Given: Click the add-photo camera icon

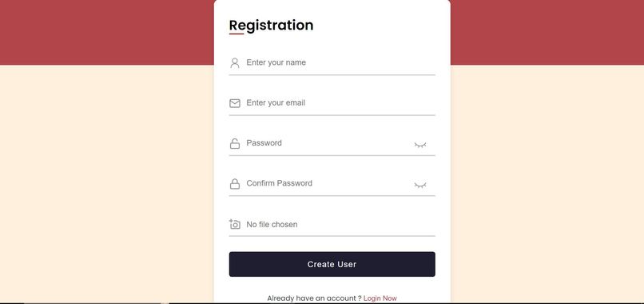Looking at the screenshot, I should 235,224.
